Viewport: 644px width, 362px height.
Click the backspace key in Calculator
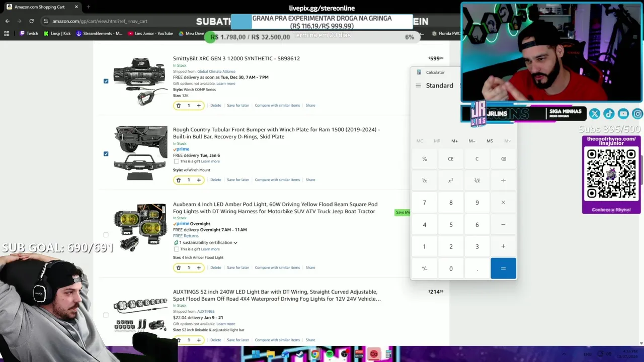503,159
